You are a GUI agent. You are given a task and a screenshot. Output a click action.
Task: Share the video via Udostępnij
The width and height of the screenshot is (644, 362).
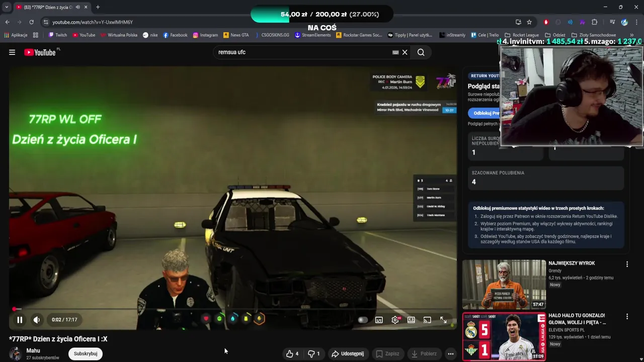(348, 353)
